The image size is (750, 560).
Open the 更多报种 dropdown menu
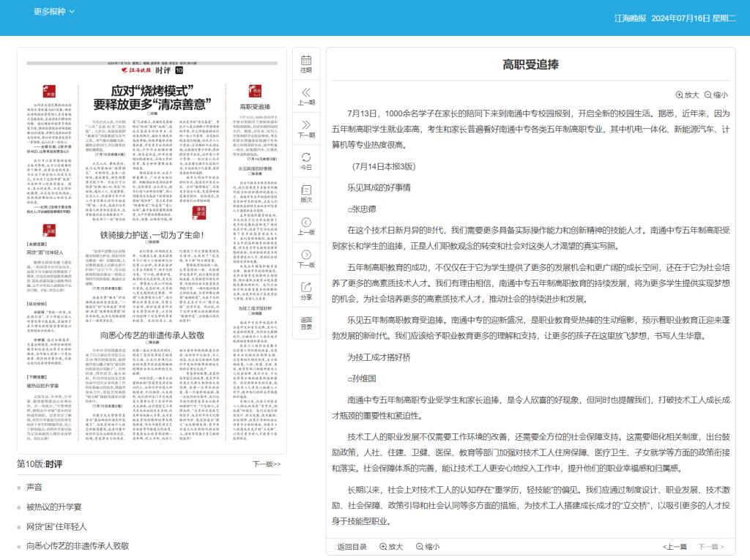click(54, 12)
